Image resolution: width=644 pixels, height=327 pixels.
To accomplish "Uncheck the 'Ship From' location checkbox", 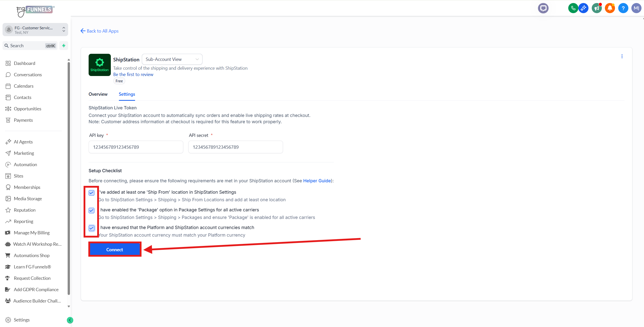I will [x=92, y=193].
